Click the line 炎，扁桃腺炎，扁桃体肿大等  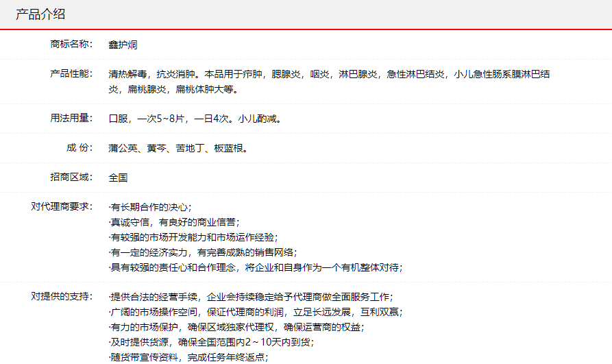point(173,89)
